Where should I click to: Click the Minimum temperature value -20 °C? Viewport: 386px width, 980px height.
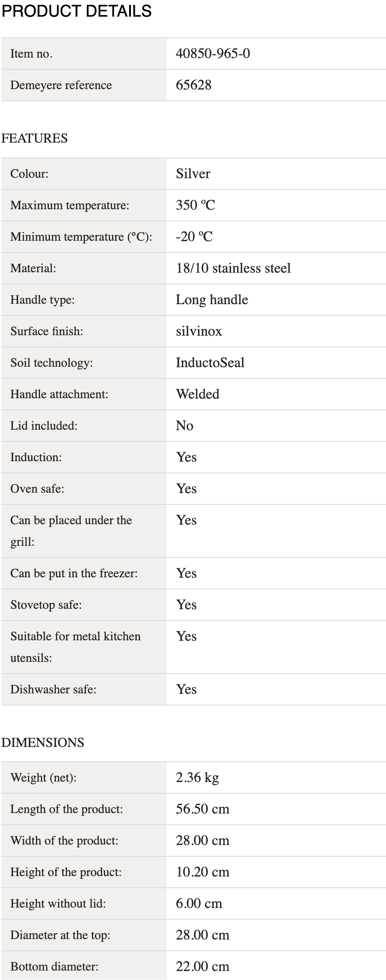[x=194, y=237]
